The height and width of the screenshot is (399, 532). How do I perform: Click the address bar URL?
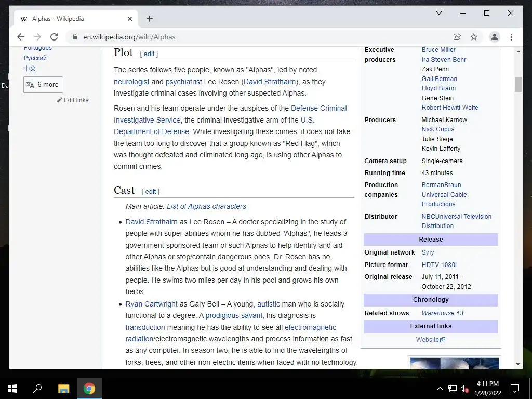click(129, 37)
